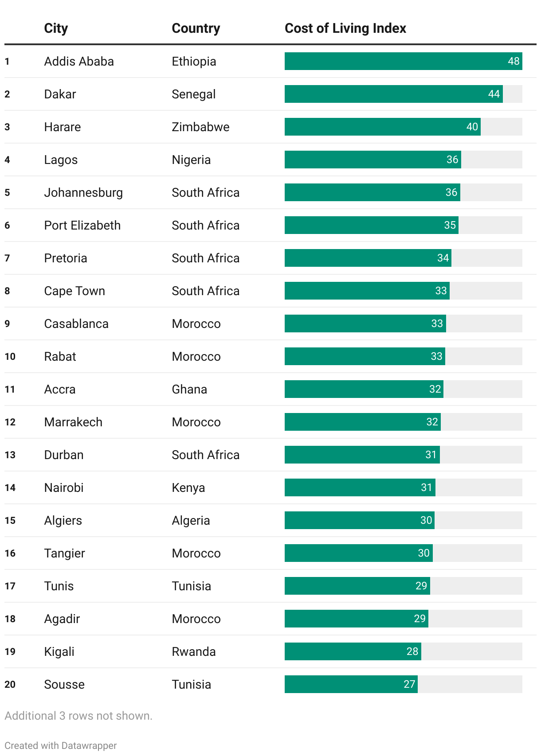Viewport: 541px width, 756px height.
Task: Click the Nairobi city cell
Action: coord(64,487)
